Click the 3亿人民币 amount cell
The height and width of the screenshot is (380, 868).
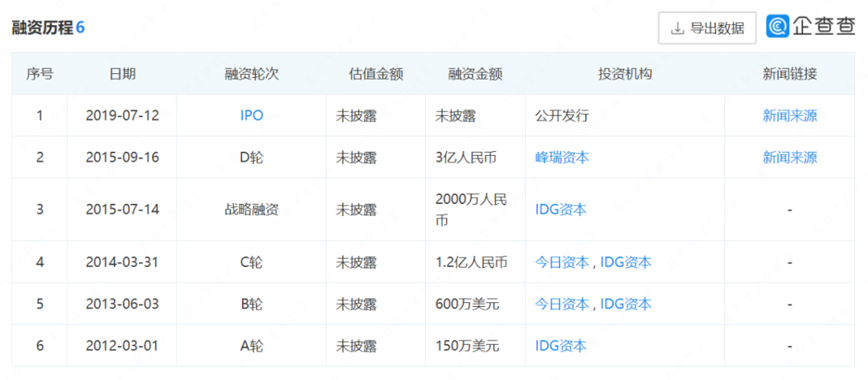coord(465,157)
